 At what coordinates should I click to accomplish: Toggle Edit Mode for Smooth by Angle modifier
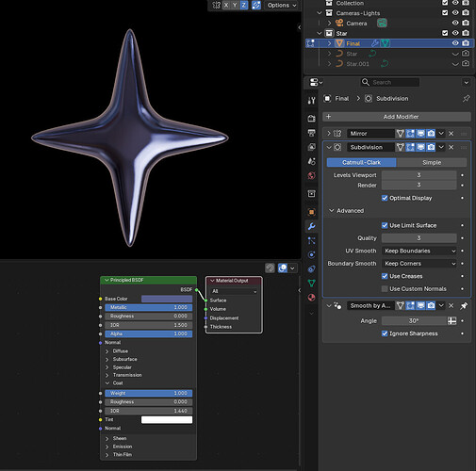pos(410,306)
